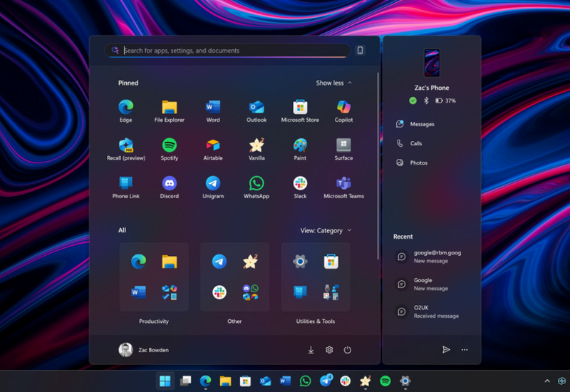Open Task View on the taskbar

185,381
